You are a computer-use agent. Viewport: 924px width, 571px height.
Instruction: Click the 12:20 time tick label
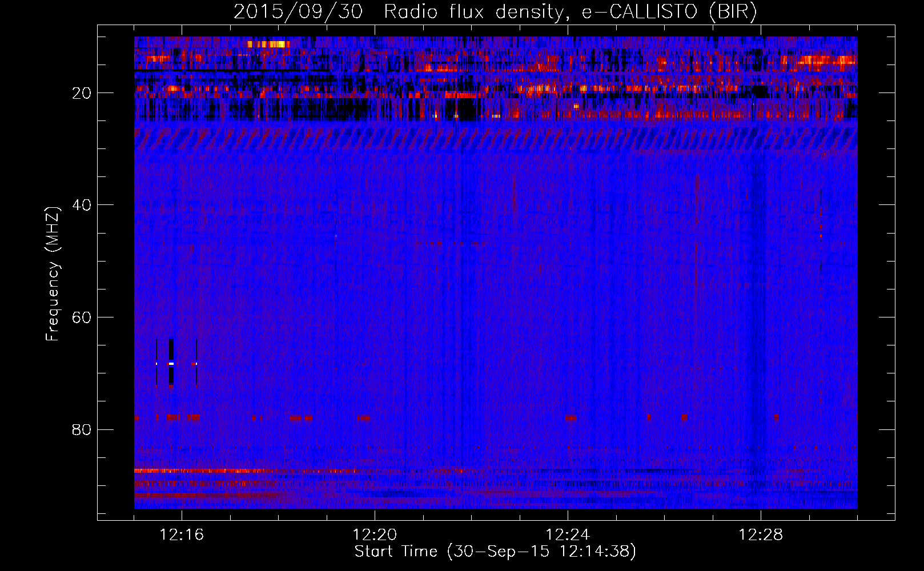(375, 535)
